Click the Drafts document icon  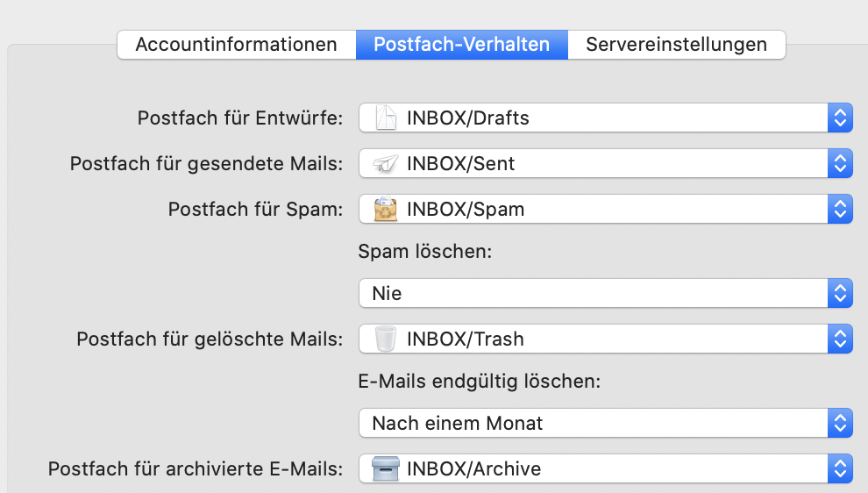tap(386, 118)
